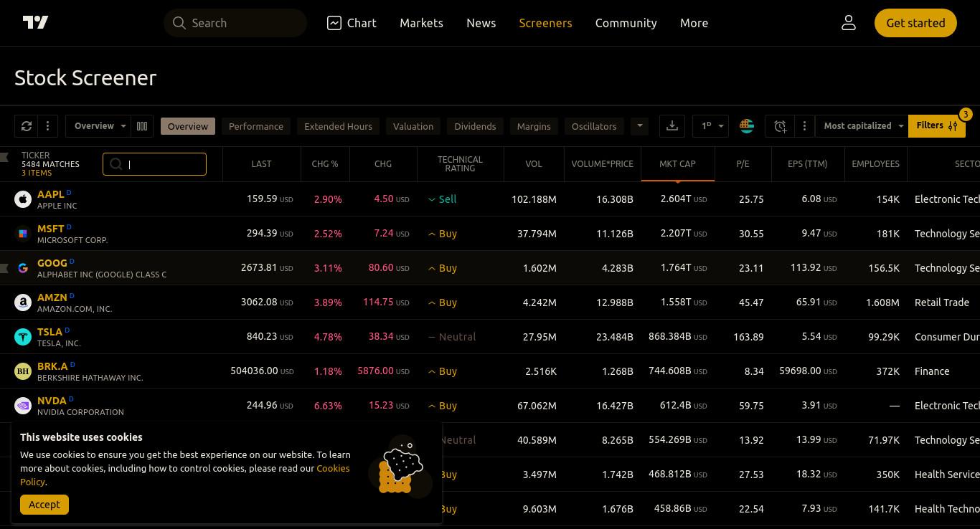This screenshot has width=980, height=529.
Task: Open the Most capitalized dropdown
Action: 862,126
